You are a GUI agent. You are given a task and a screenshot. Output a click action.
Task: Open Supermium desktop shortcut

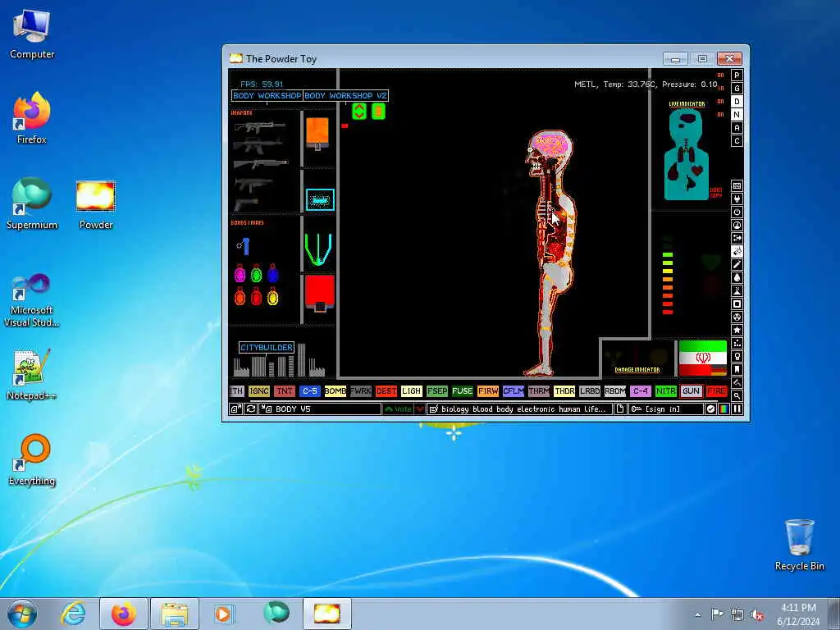[x=32, y=203]
